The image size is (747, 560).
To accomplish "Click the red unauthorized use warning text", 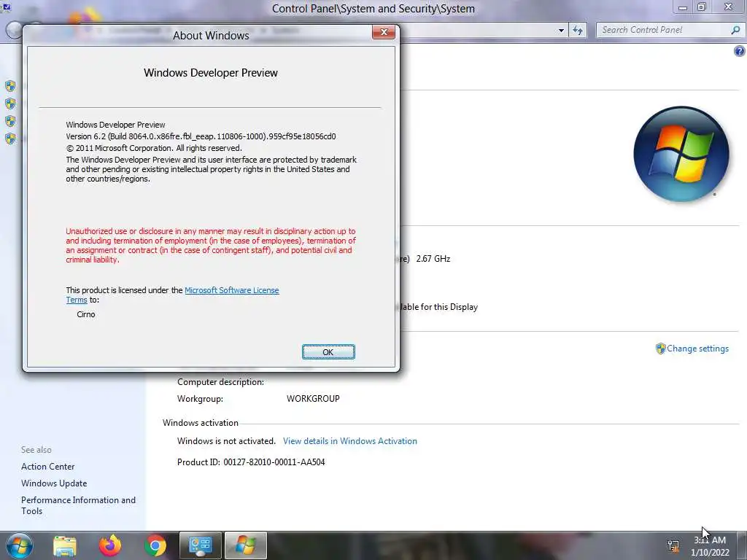I will pyautogui.click(x=211, y=245).
